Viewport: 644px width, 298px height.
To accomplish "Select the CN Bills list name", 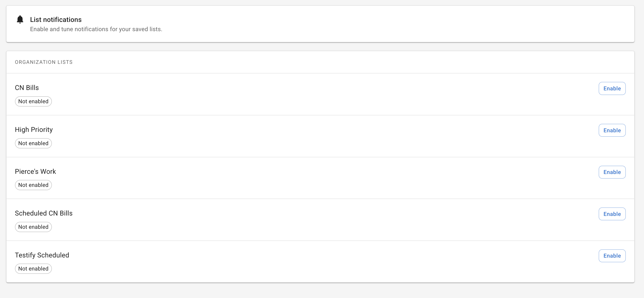I will 27,88.
